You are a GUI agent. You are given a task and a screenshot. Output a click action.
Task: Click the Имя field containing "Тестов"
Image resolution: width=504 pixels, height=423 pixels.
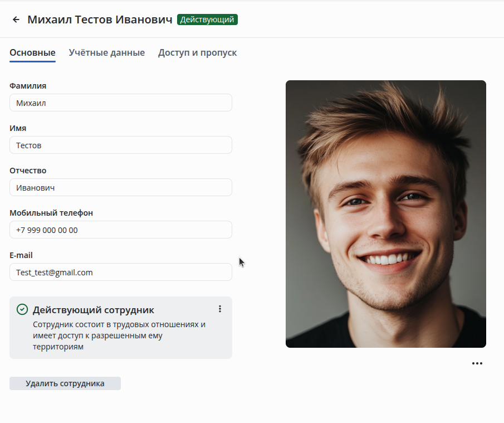coord(120,145)
